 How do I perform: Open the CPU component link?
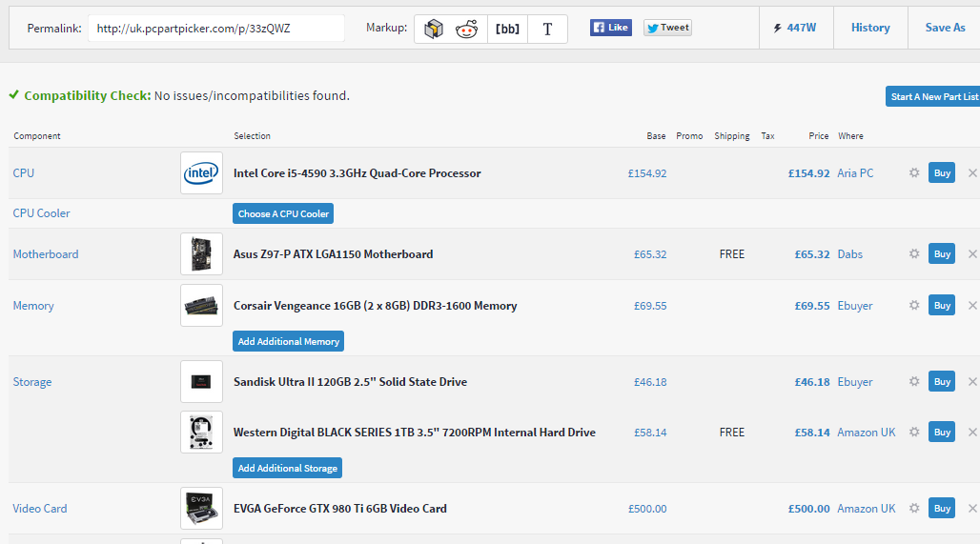pos(24,173)
